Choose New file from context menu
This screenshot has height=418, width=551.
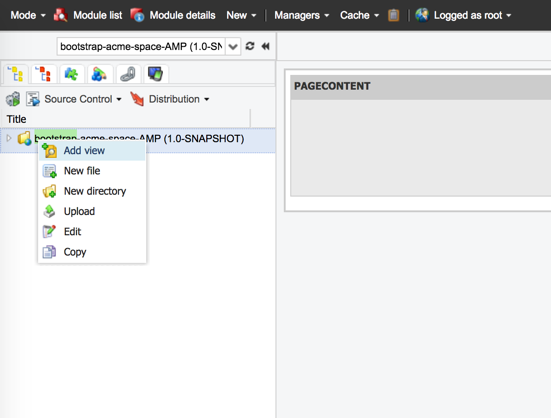point(92,171)
